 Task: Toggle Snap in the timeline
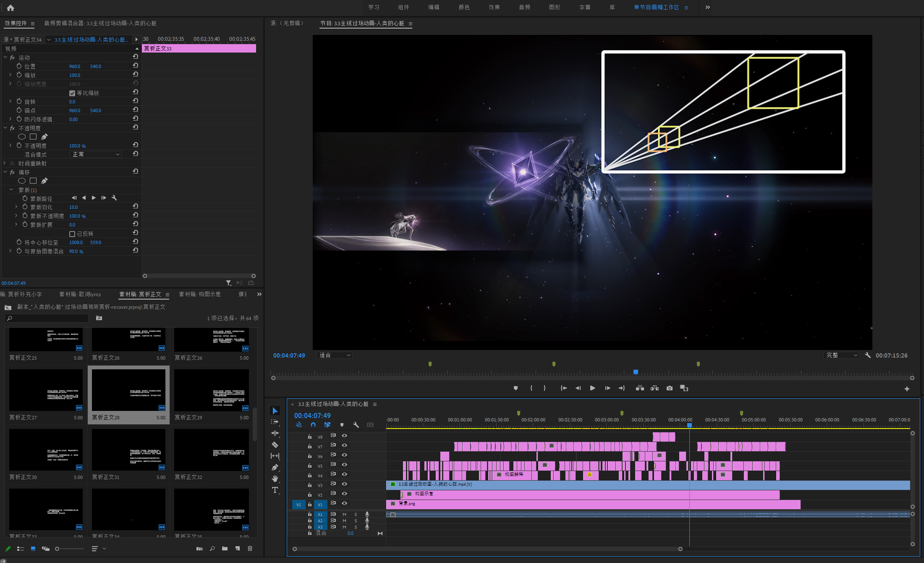313,425
